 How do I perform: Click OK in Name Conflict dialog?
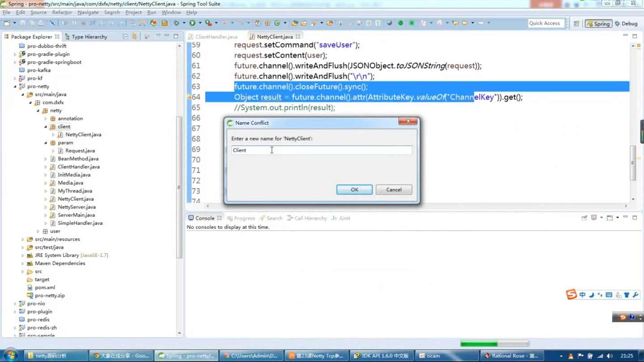click(x=354, y=189)
